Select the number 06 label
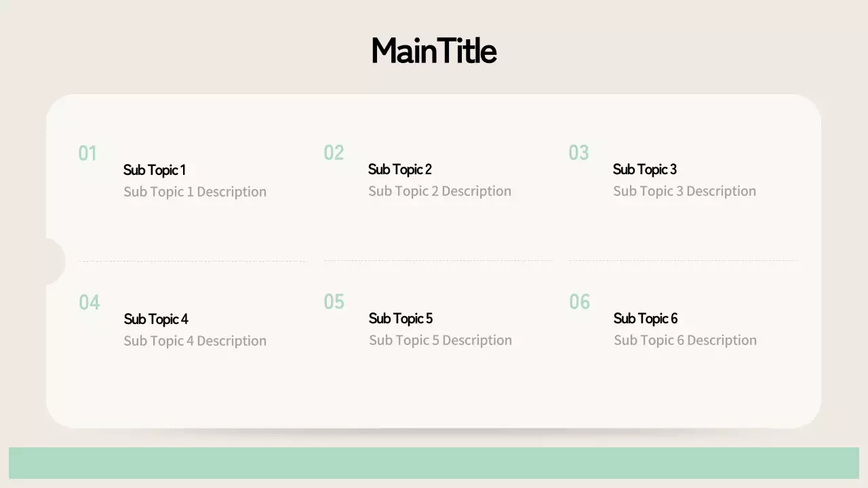Viewport: 868px width, 488px height. point(579,302)
